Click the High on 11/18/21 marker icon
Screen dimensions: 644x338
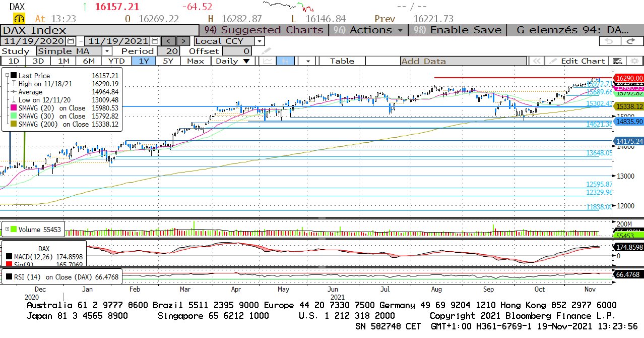14,84
